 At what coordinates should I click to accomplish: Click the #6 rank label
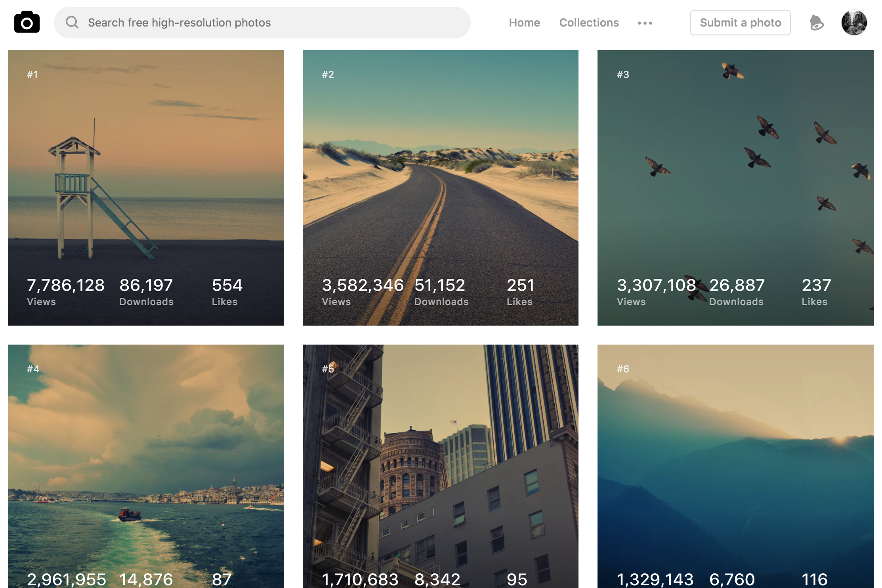tap(623, 369)
